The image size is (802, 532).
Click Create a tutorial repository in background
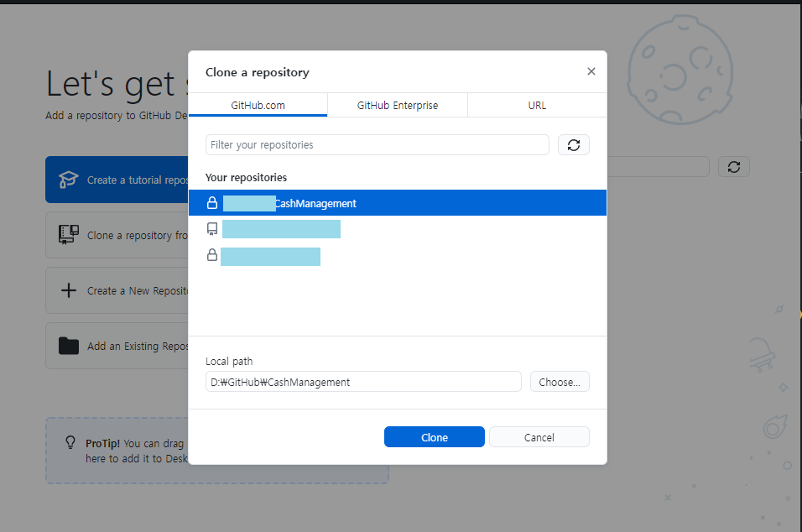[x=117, y=180]
